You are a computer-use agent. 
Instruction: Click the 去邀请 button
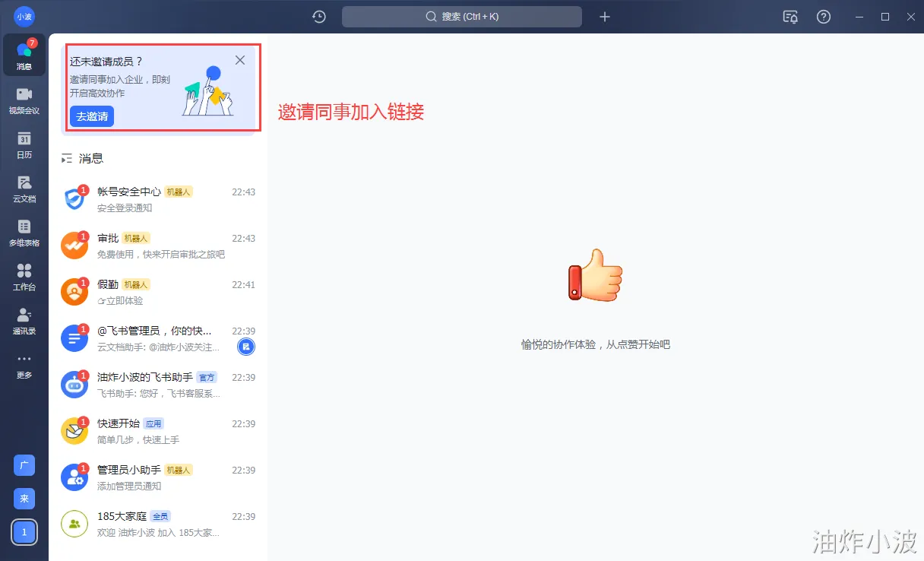[92, 116]
